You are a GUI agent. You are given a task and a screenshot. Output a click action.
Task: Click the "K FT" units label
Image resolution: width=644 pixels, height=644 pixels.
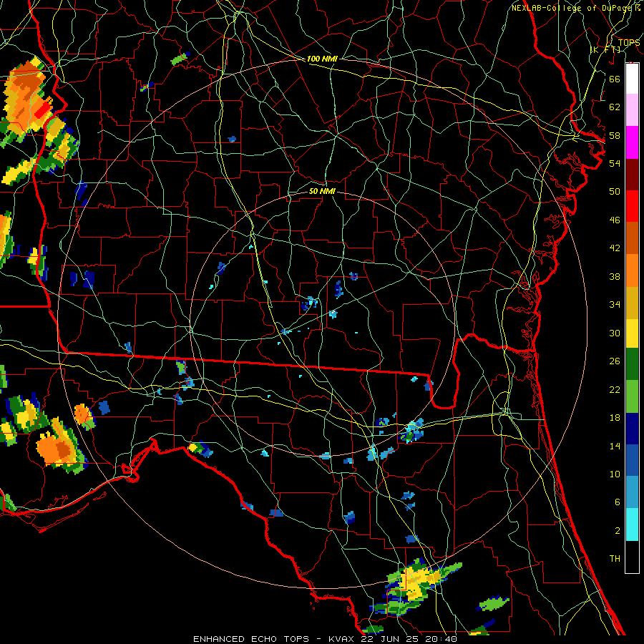pos(606,49)
